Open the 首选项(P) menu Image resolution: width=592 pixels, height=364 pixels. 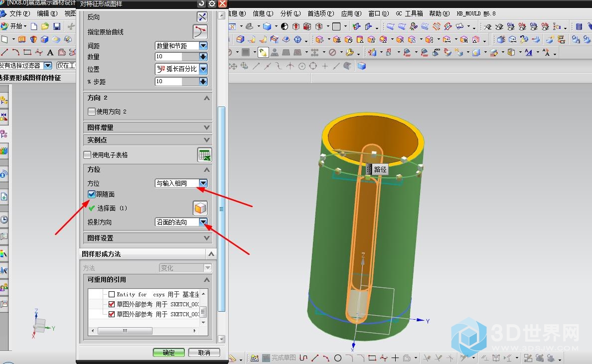tap(320, 13)
